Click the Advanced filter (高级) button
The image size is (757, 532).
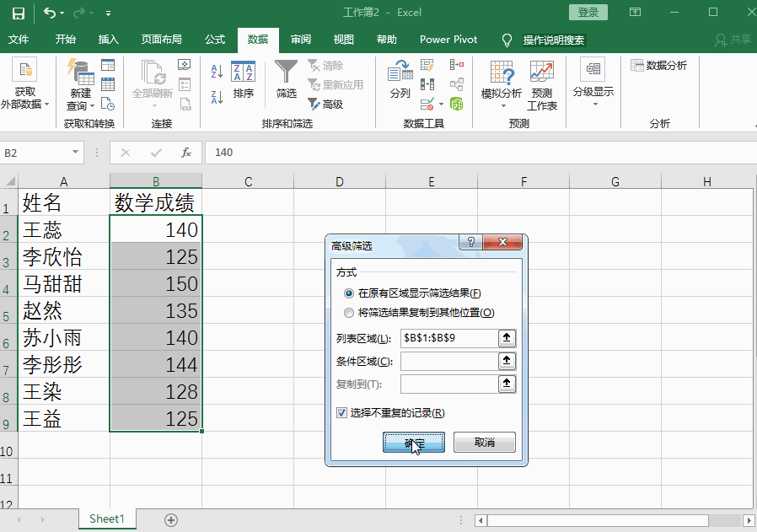click(325, 105)
